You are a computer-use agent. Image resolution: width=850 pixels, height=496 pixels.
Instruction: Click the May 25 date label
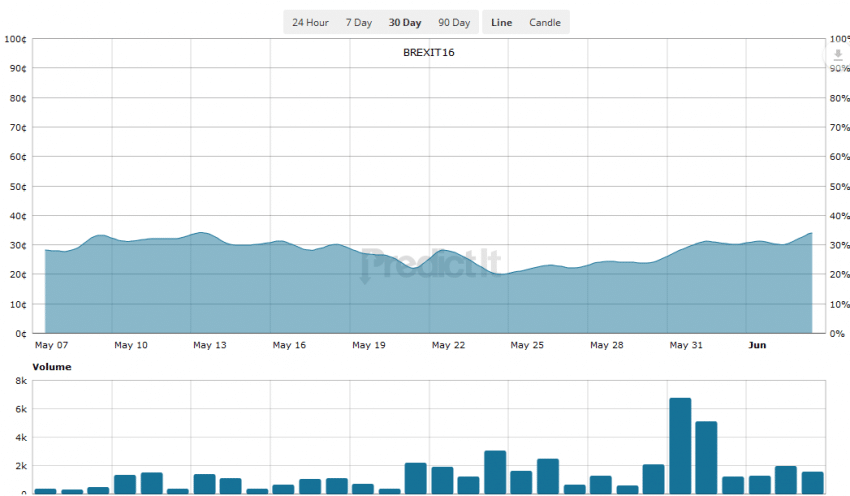pyautogui.click(x=527, y=345)
